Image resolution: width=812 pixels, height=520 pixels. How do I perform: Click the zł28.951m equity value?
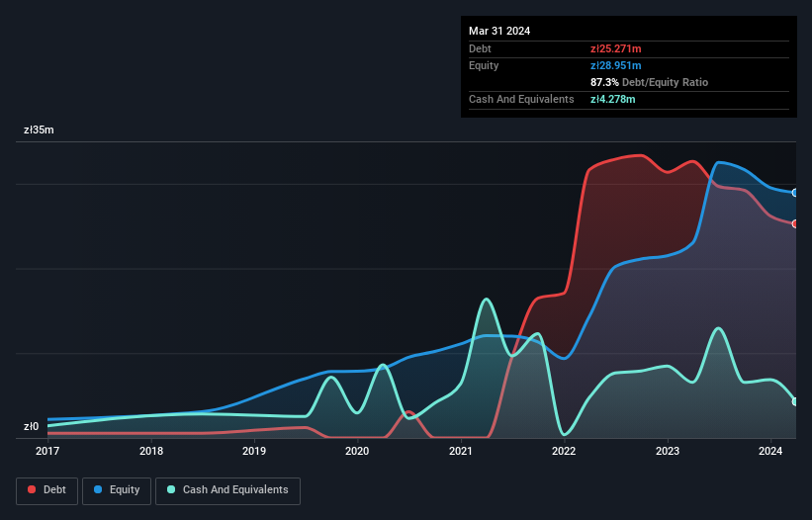(x=616, y=65)
